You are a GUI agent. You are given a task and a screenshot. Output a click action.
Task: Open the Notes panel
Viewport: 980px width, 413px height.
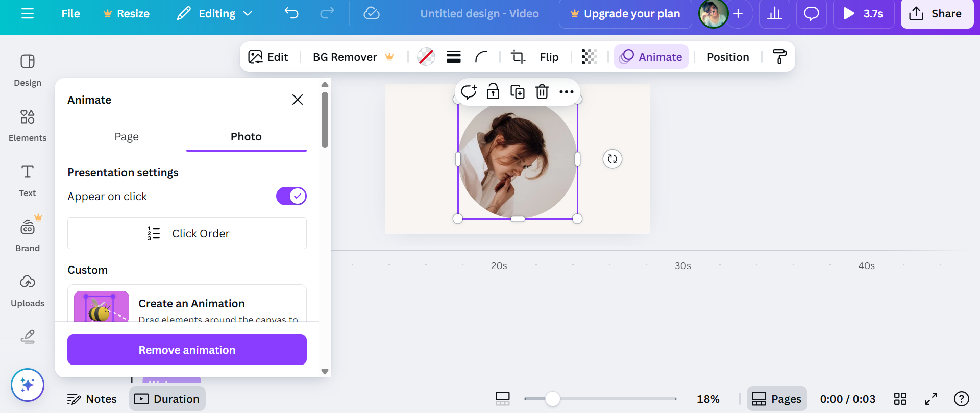92,399
